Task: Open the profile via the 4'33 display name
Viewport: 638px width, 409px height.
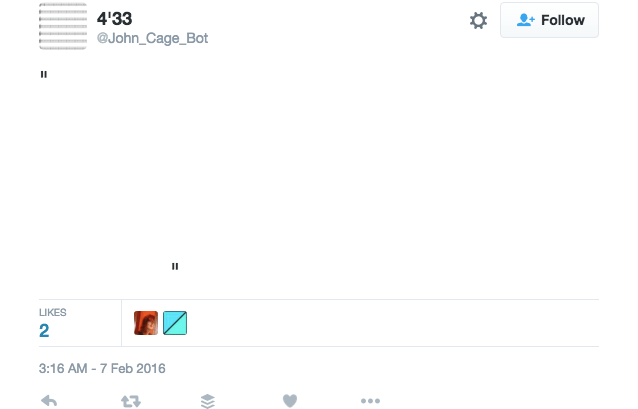Action: click(114, 19)
